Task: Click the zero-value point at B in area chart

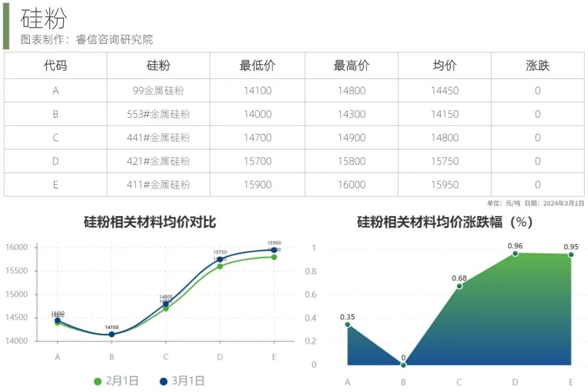Action: (403, 365)
